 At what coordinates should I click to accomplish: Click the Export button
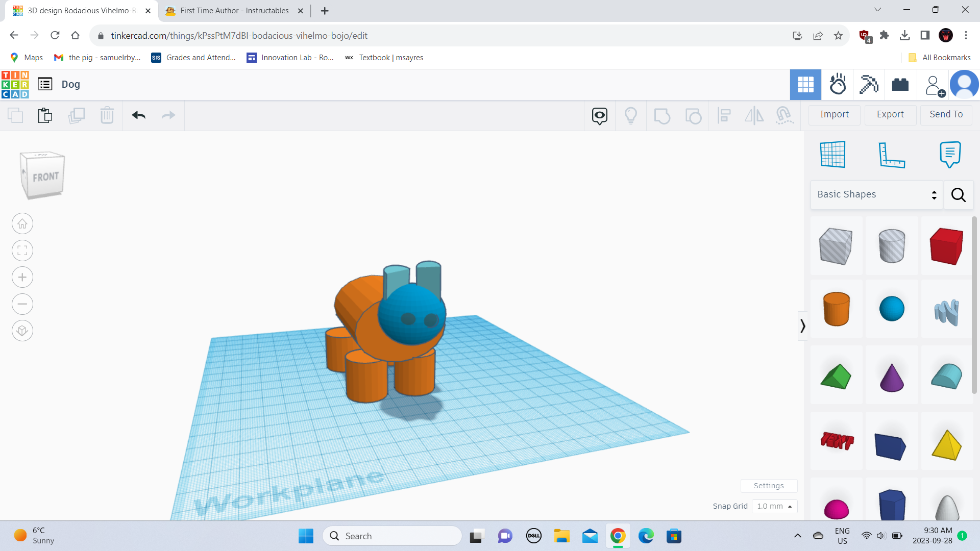click(x=890, y=115)
